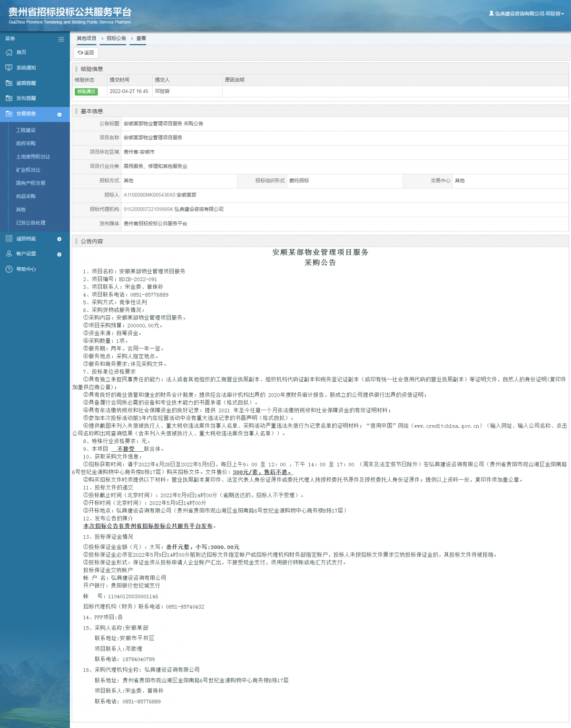Viewport: 571px width, 728px height.
Task: Click the hamburger menu collapse icon
Action: (x=61, y=39)
